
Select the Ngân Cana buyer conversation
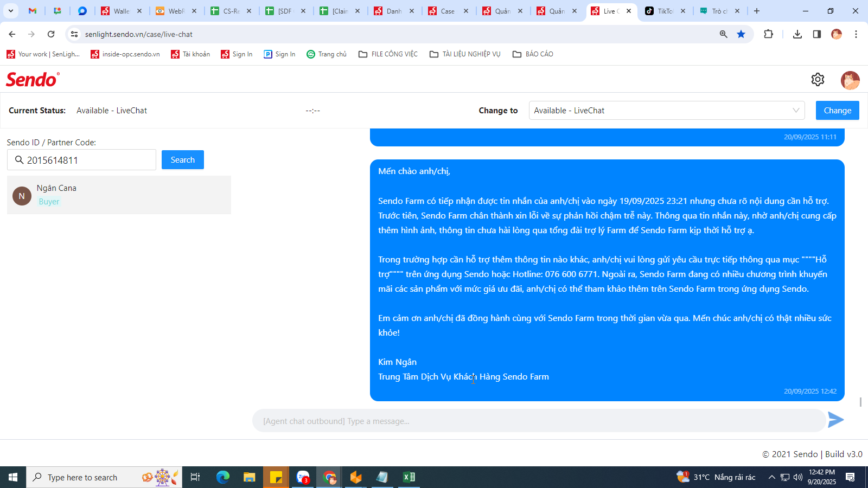119,195
